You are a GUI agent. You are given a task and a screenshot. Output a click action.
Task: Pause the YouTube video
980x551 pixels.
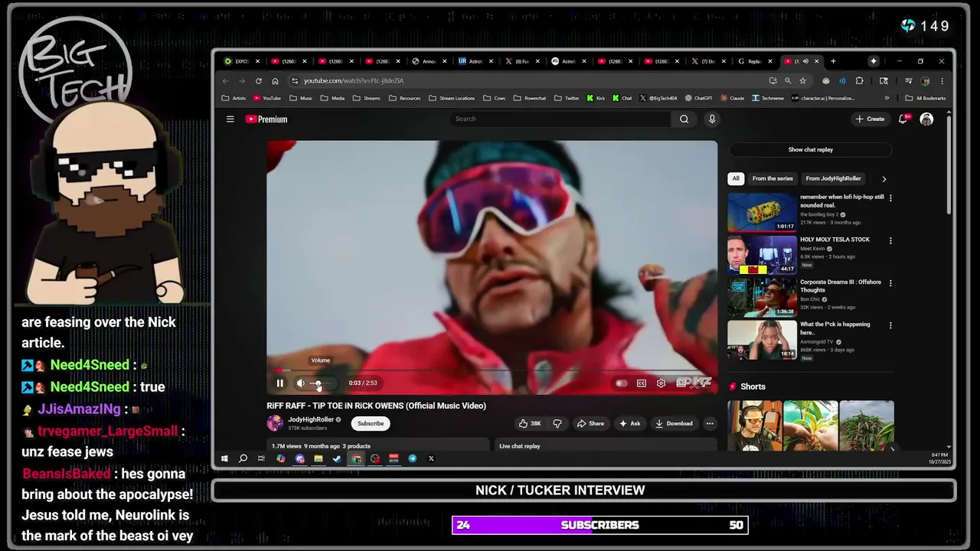(279, 383)
